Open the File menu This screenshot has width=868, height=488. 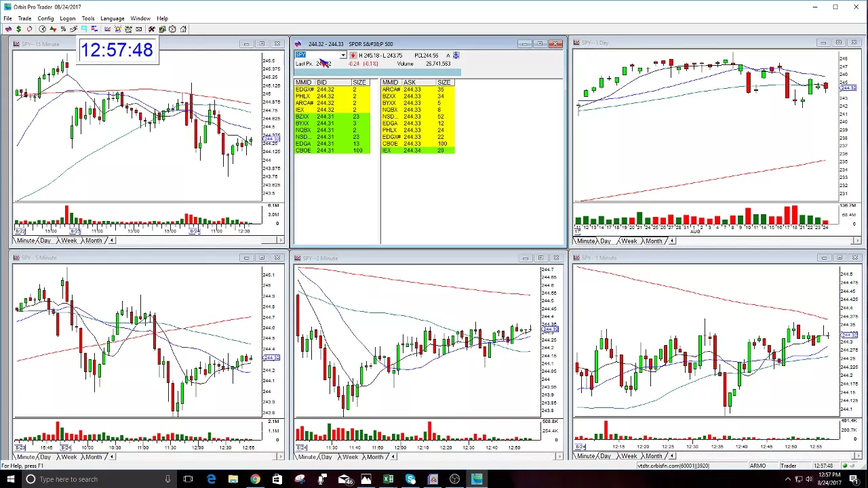point(7,18)
